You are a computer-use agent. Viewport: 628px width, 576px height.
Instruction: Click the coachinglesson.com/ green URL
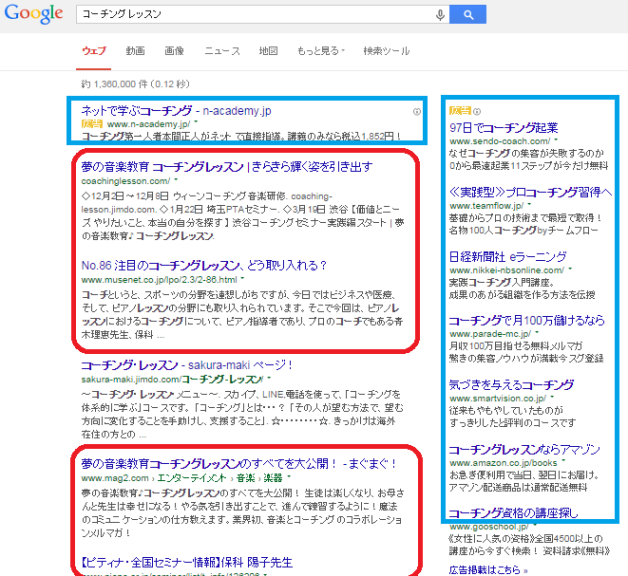[126, 181]
